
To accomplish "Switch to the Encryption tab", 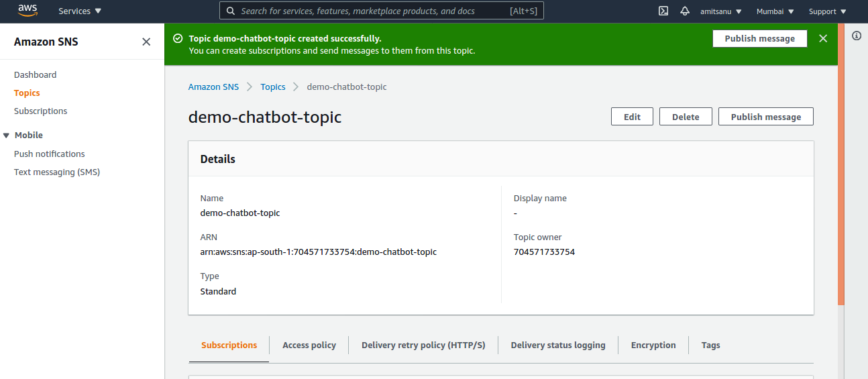I will (653, 345).
